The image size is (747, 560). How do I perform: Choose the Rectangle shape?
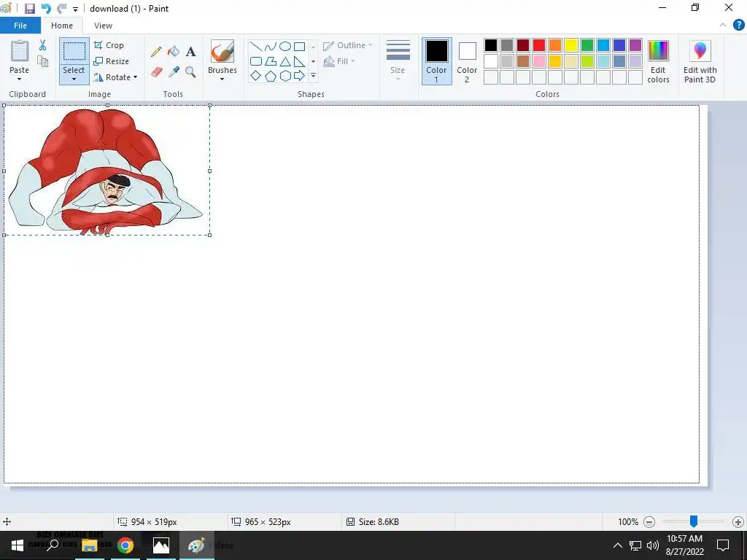pyautogui.click(x=300, y=46)
